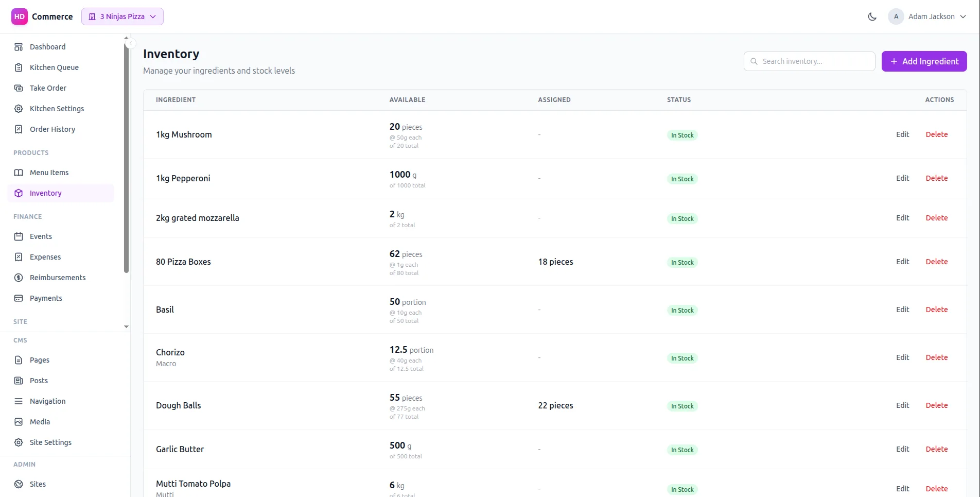
Task: Click the Take Order icon
Action: (x=19, y=88)
